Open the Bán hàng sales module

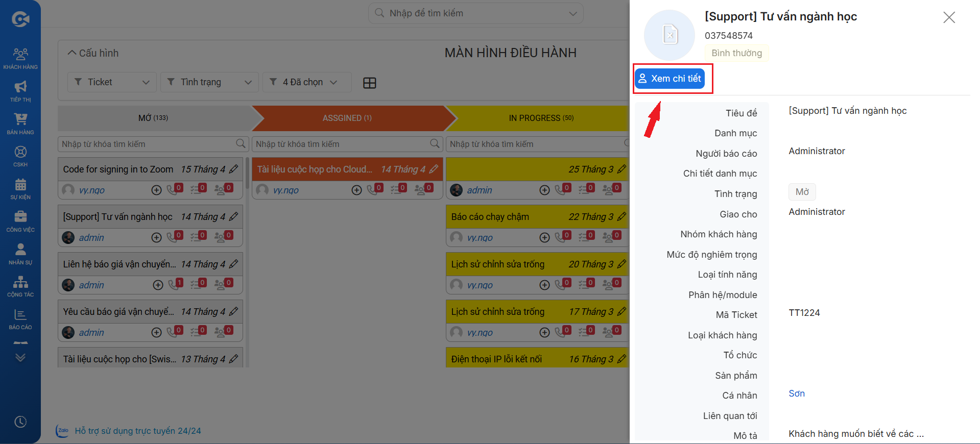click(x=20, y=124)
